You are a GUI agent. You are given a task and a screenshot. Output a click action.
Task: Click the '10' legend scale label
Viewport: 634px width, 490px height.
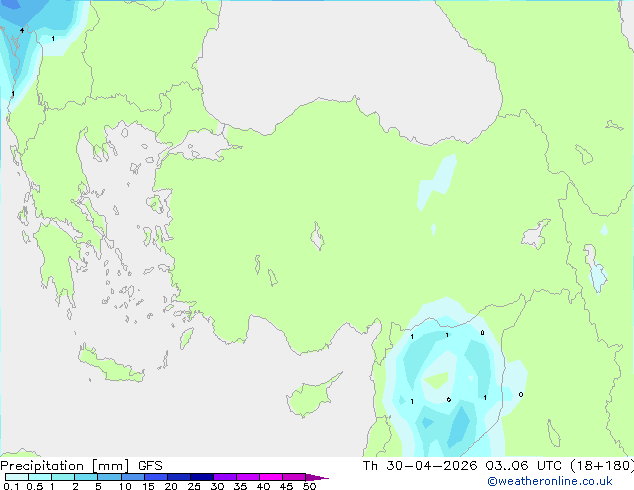coord(125,486)
